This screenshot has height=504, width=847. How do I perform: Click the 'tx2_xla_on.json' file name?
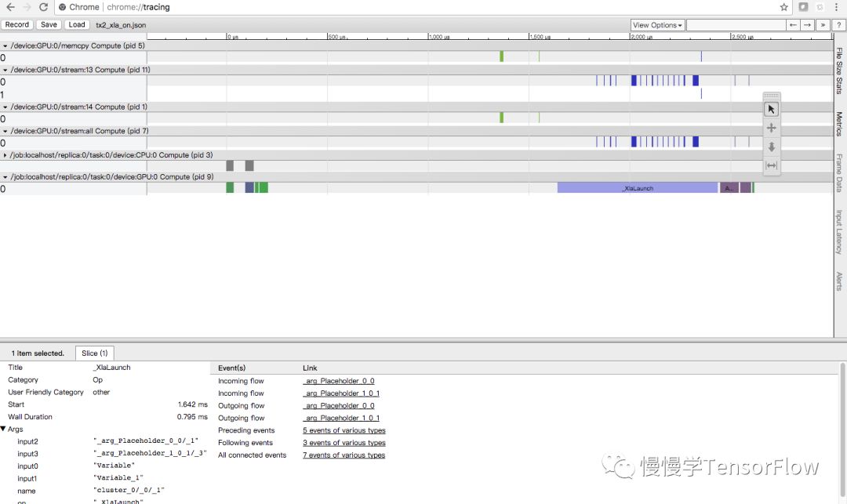121,25
